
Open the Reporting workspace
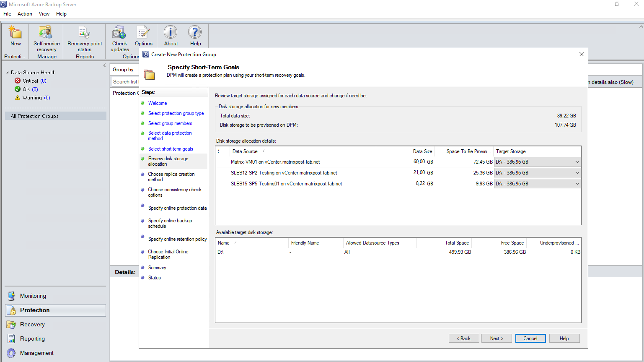click(x=55, y=339)
